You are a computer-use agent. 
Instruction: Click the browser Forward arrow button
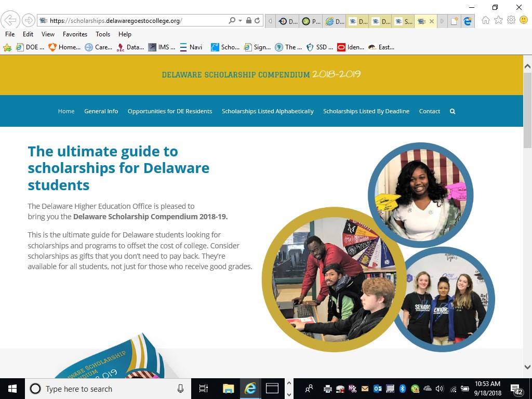[29, 20]
